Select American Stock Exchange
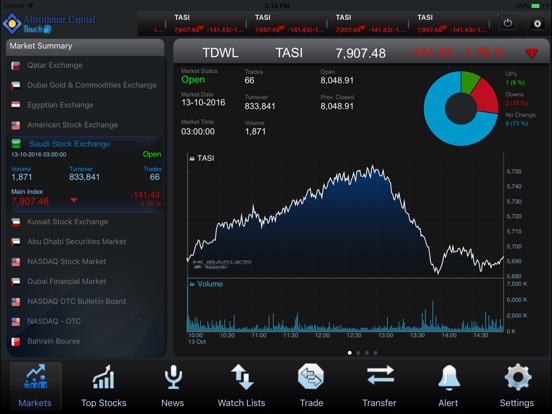 [x=84, y=125]
